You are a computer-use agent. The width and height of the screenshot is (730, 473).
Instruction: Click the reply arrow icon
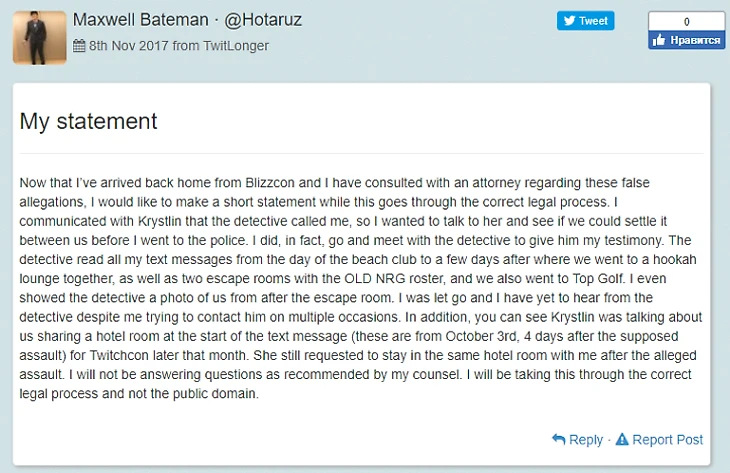(558, 439)
